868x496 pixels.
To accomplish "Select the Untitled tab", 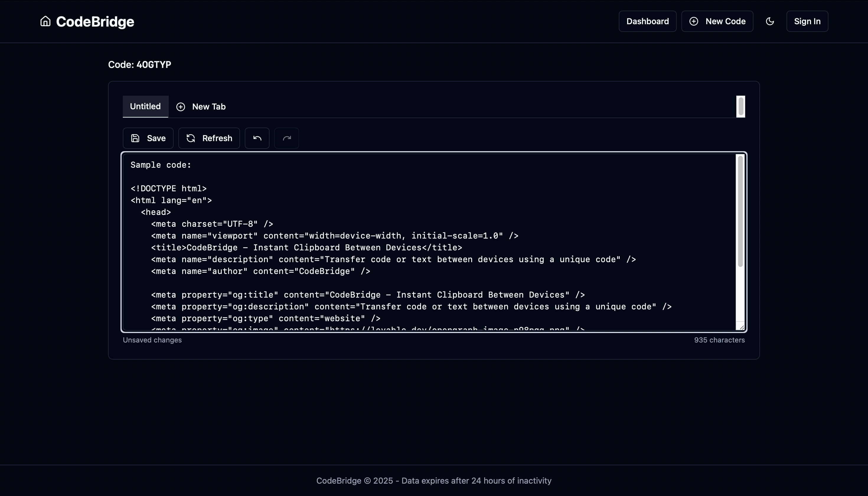I will (x=145, y=106).
